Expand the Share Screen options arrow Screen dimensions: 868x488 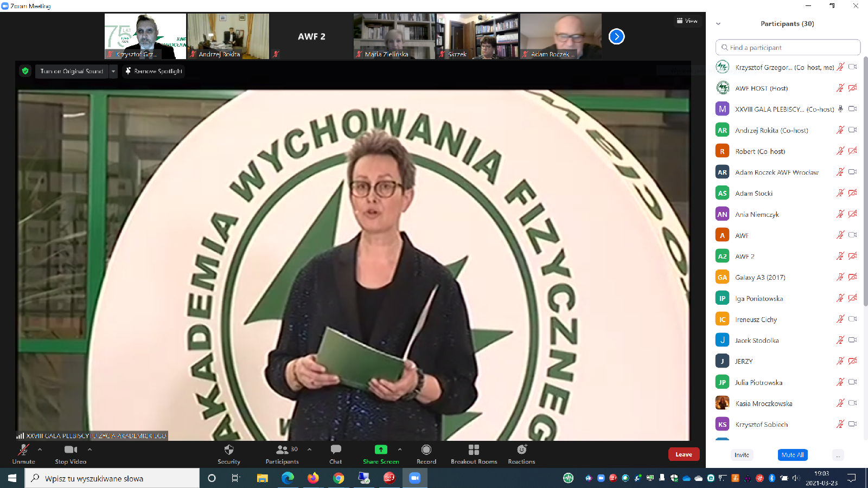tap(400, 450)
